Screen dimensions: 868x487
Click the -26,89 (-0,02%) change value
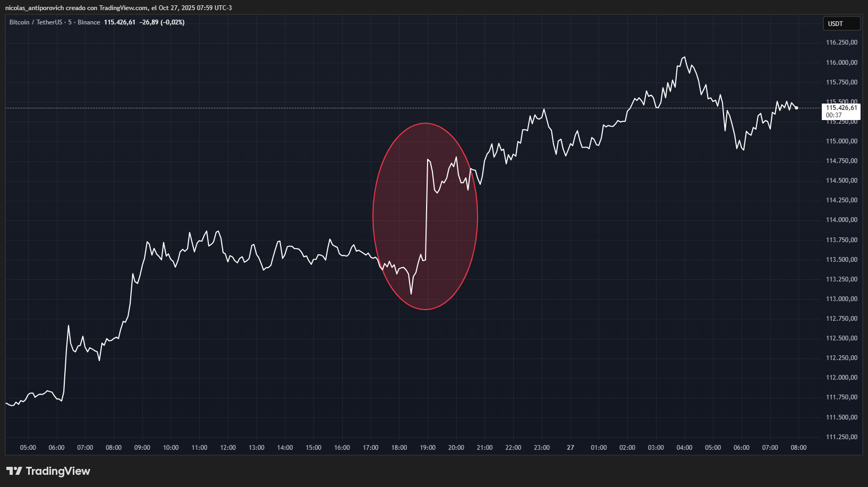point(162,22)
